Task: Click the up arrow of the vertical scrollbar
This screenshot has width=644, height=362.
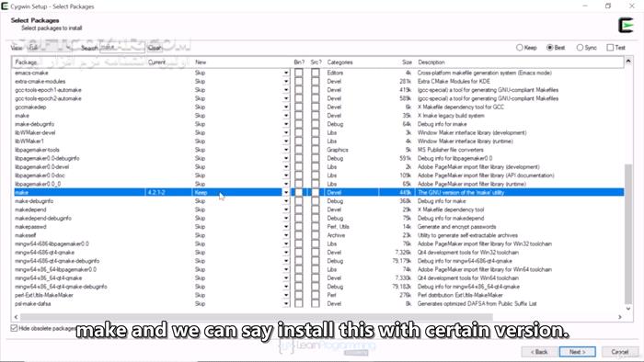Action: [628, 62]
